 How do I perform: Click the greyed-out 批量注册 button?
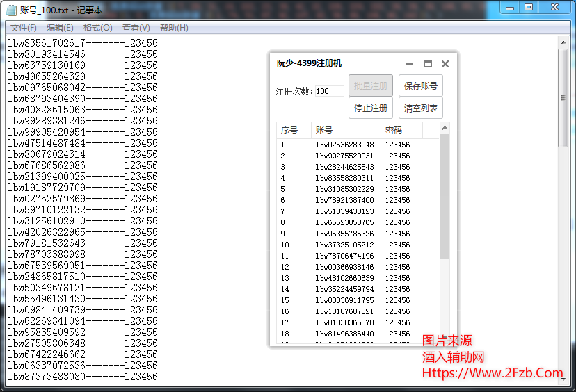click(x=370, y=86)
